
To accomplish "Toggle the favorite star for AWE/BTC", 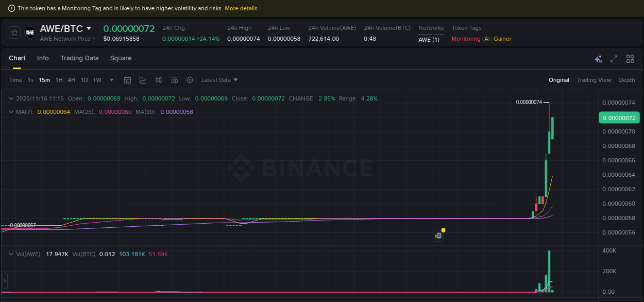I will click(14, 32).
